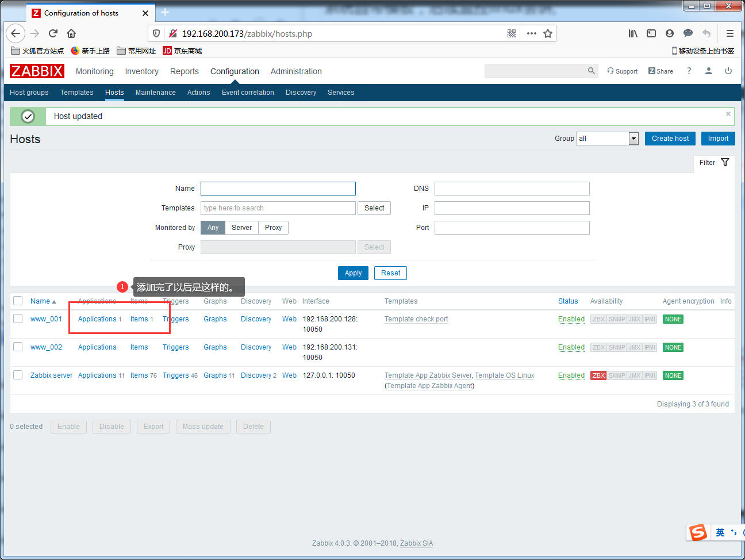The width and height of the screenshot is (745, 560).
Task: Check the box for host www_001
Action: [x=18, y=319]
